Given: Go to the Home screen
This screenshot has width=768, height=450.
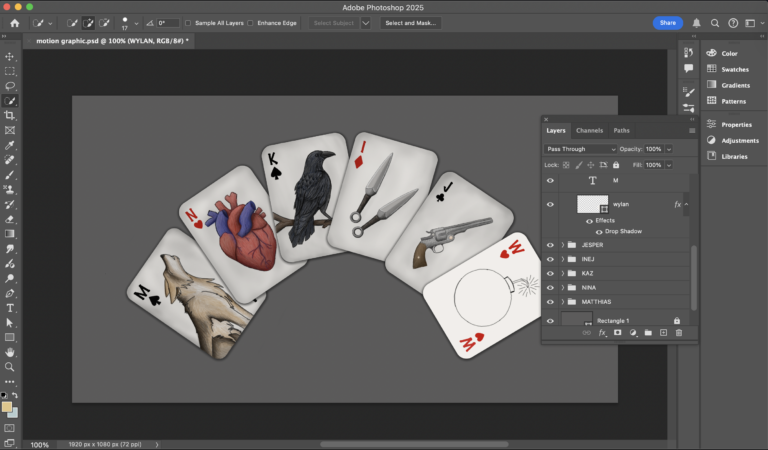Looking at the screenshot, I should coord(15,23).
